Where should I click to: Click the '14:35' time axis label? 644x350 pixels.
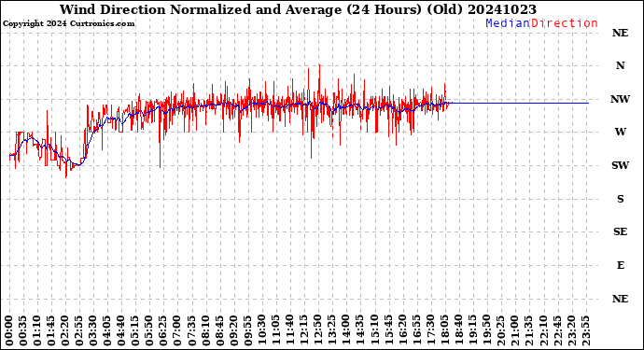(x=360, y=330)
